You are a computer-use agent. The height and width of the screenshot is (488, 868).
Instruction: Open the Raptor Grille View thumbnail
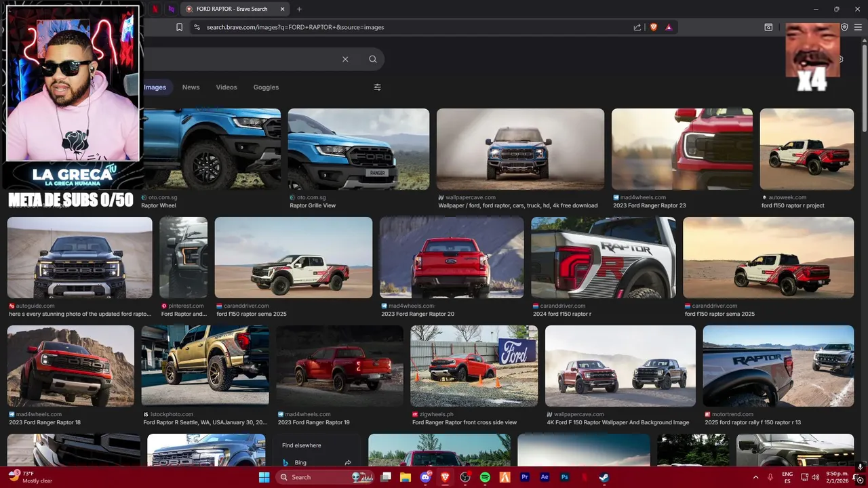[x=359, y=149]
